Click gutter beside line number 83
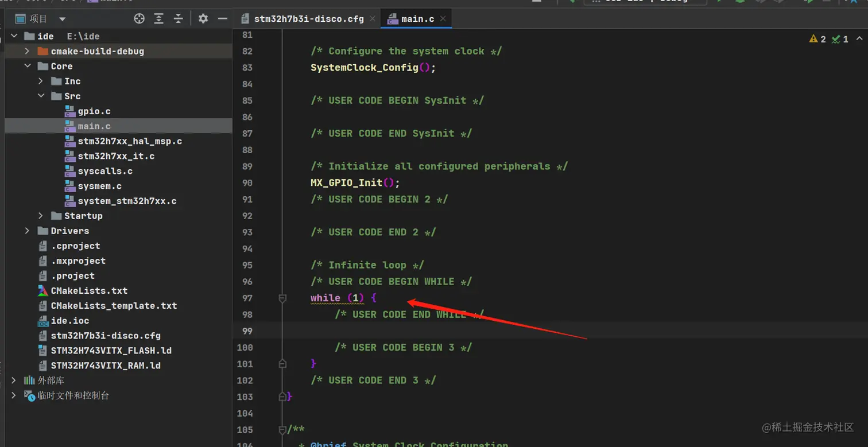This screenshot has height=447, width=868. coord(247,68)
